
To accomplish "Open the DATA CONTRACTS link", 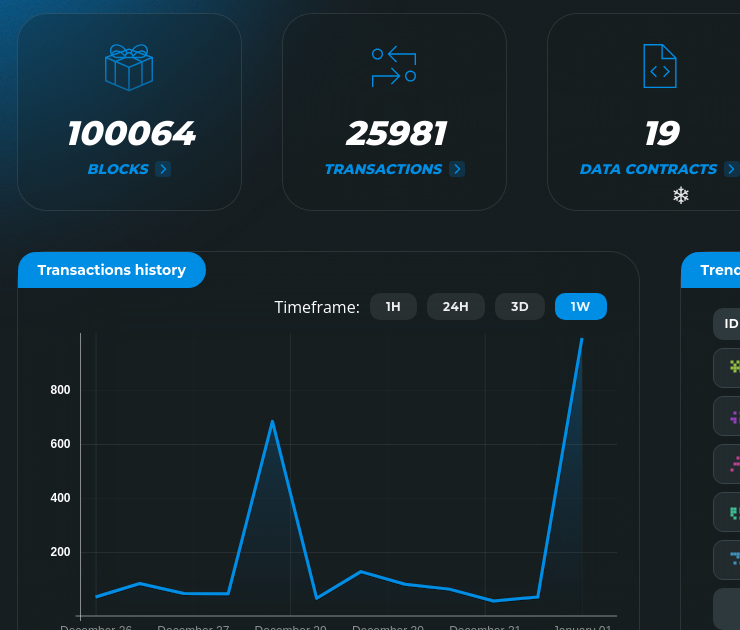I will (648, 169).
